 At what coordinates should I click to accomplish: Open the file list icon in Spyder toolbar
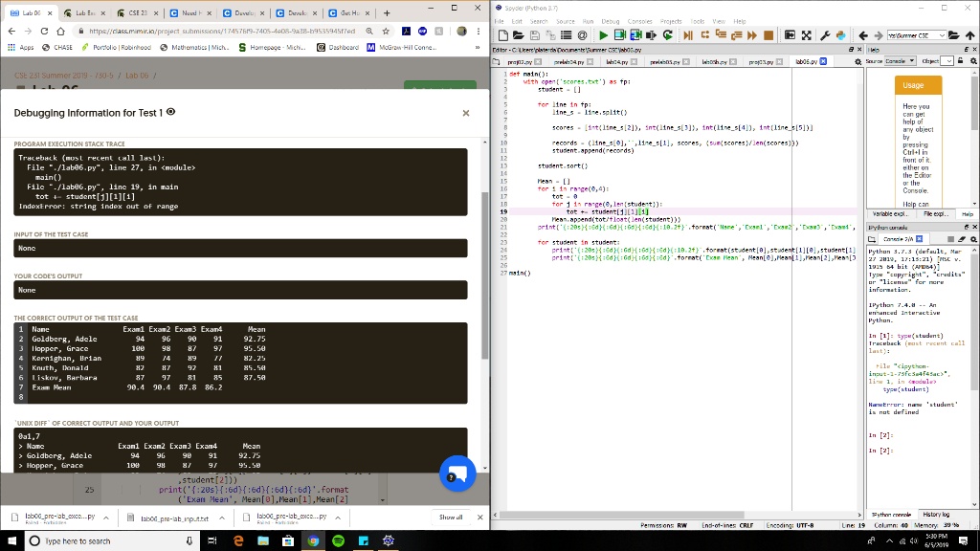coord(567,35)
